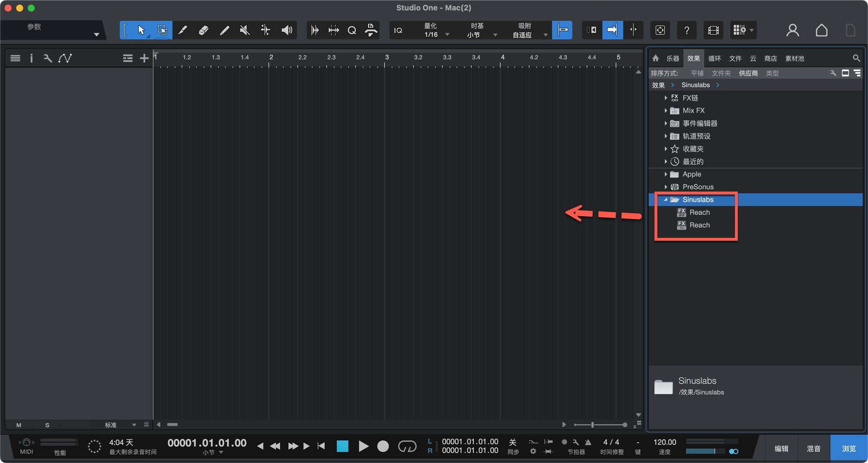This screenshot has height=463, width=868.
Task: Go to the Start page home icon
Action: (x=821, y=30)
